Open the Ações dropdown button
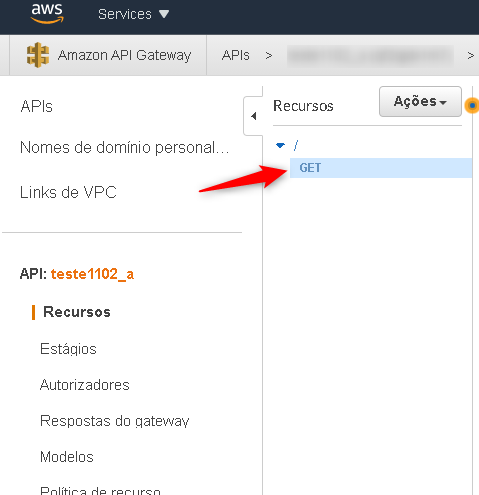This screenshot has height=495, width=479. (x=420, y=101)
